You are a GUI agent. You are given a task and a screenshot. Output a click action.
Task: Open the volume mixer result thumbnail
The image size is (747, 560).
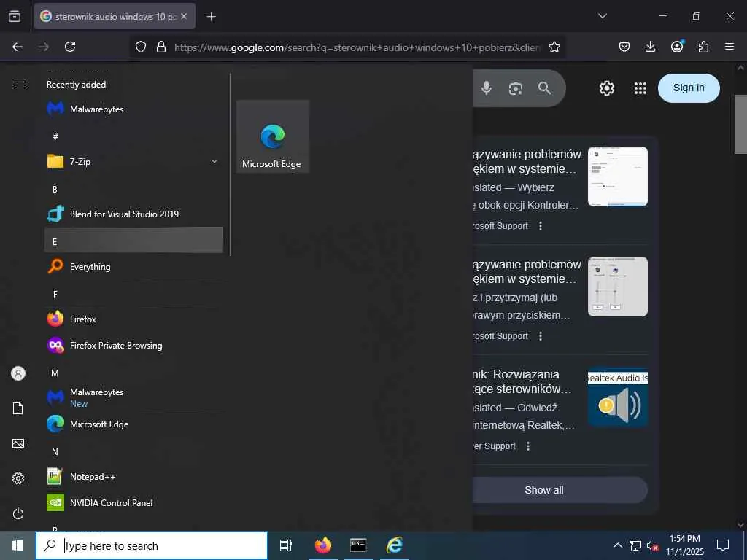617,286
